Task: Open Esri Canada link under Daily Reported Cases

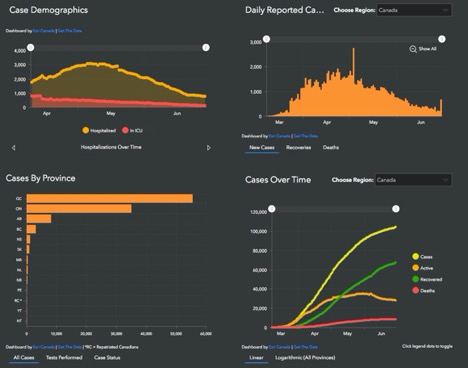Action: (x=279, y=136)
